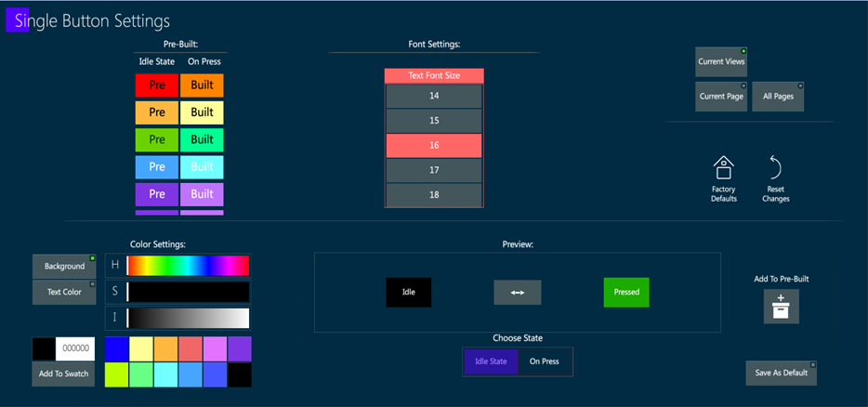This screenshot has width=868, height=407.
Task: Pick the light orange Pre preset
Action: coord(157,112)
